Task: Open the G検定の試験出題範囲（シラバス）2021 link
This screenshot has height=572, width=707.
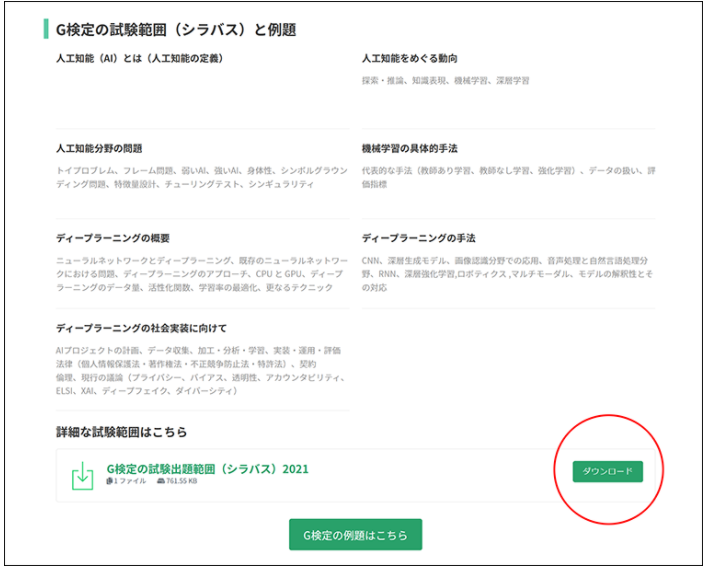Action: pyautogui.click(x=207, y=469)
